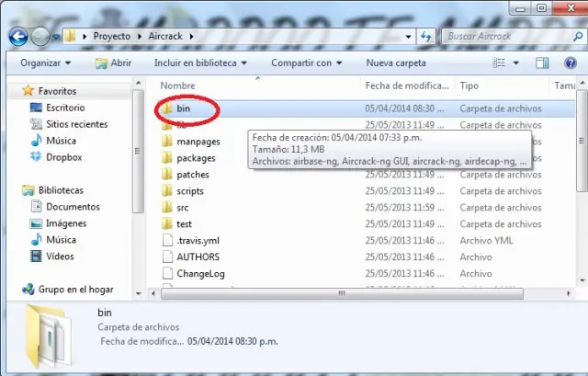Viewport: 588px width, 376px height.
Task: Click the 'packages' folder name
Action: pos(196,158)
